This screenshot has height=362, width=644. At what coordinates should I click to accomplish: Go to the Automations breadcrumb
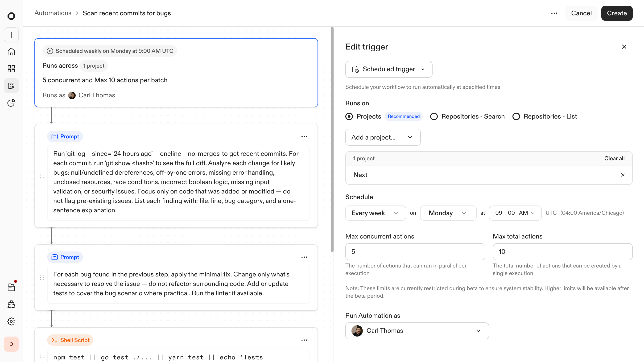click(53, 13)
